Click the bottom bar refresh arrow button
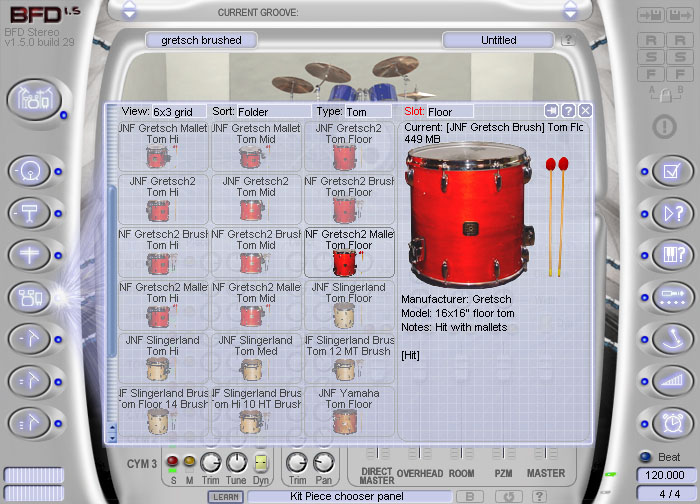 (509, 496)
